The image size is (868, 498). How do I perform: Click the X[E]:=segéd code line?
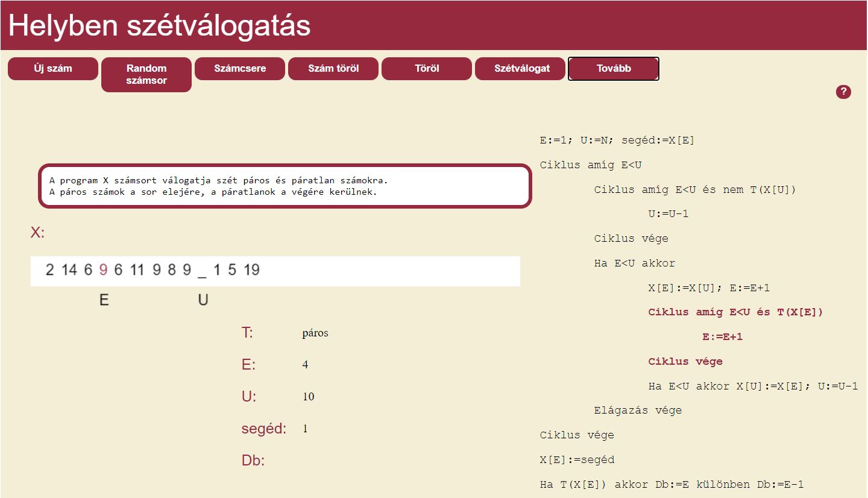577,460
